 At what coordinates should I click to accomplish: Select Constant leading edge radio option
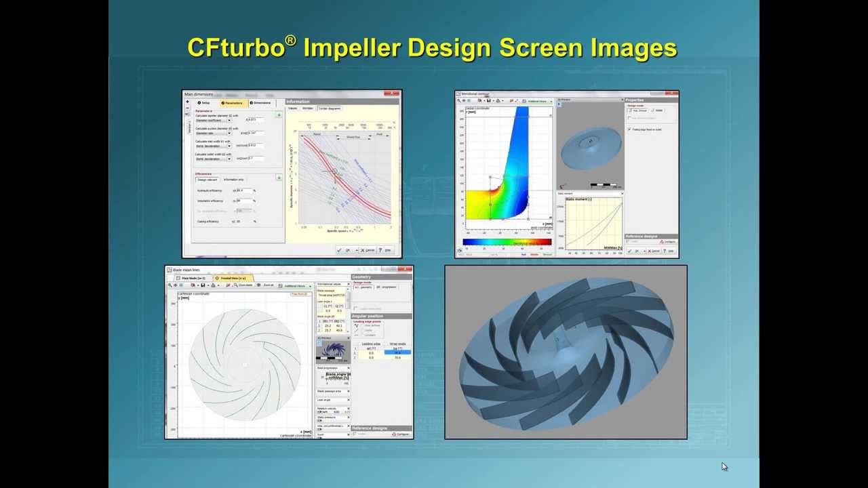tap(370, 335)
